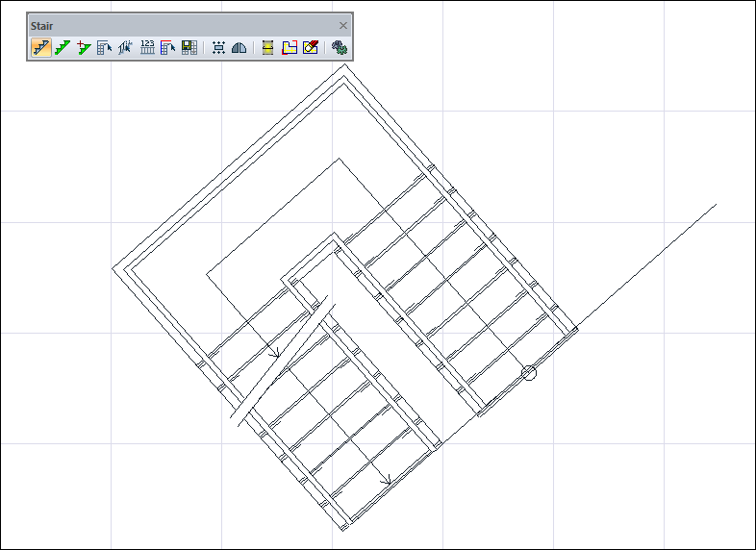
Task: Open the 123 step numbering tool
Action: [147, 48]
